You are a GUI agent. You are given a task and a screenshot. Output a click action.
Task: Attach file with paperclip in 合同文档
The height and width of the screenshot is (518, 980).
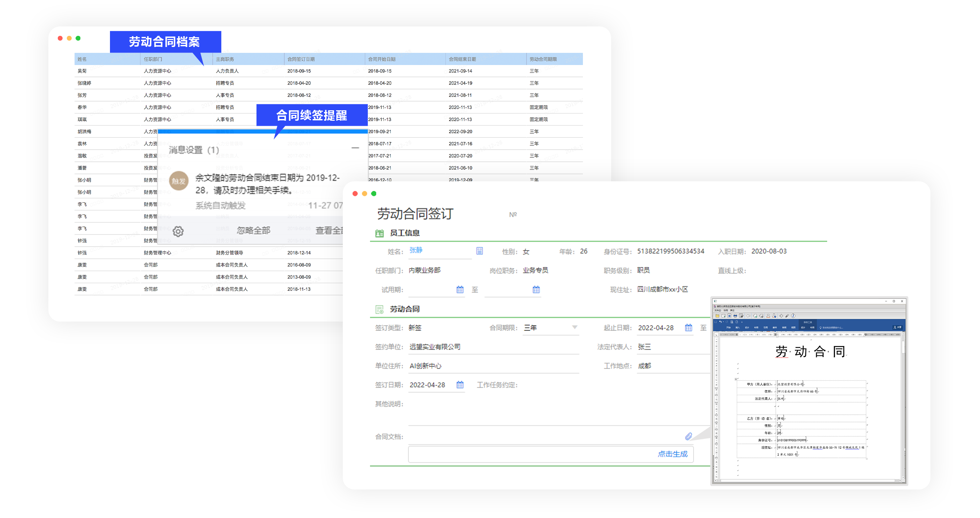[689, 436]
